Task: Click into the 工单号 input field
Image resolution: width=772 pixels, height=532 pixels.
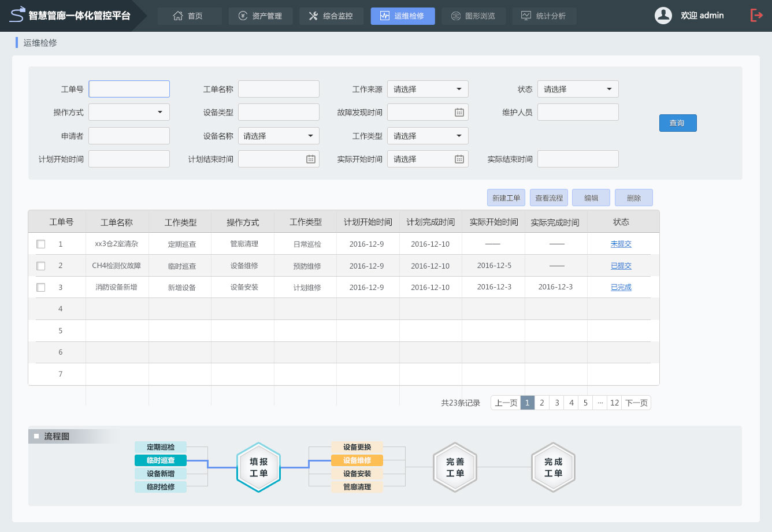Action: (129, 89)
